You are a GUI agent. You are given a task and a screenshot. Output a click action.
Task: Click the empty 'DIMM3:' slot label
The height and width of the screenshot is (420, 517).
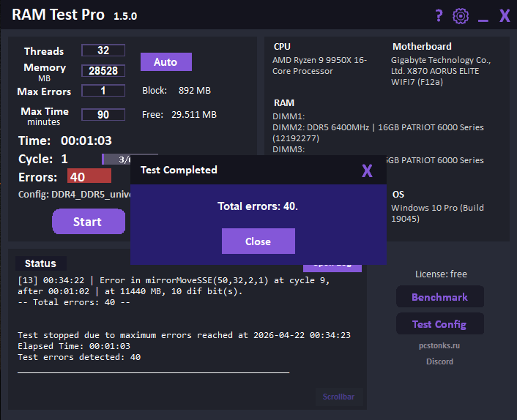289,149
